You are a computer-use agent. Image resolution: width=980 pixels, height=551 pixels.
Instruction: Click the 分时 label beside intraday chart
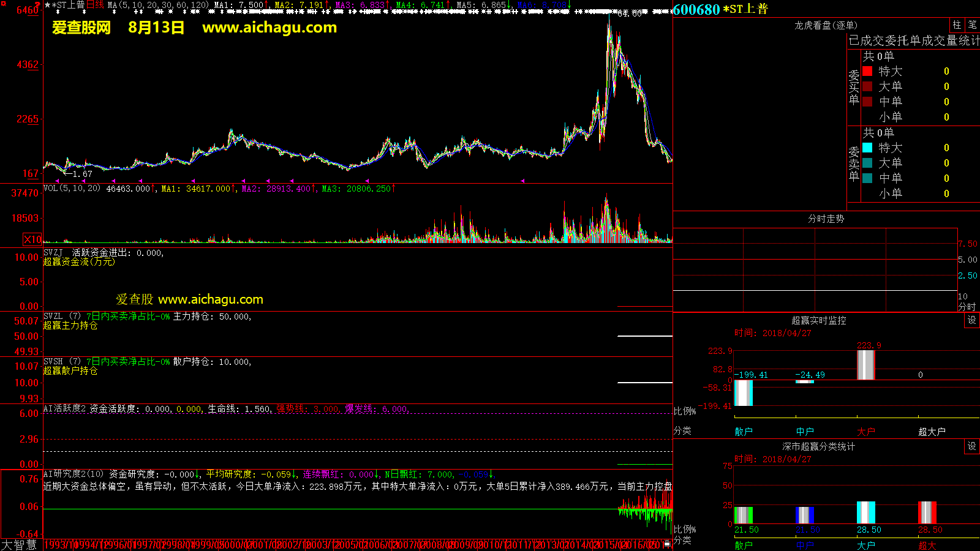click(x=967, y=307)
